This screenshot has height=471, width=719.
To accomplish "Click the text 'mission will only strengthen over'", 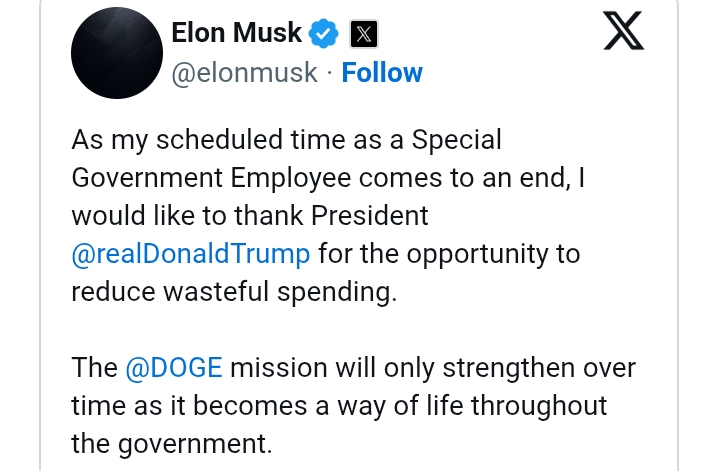I will 433,367.
